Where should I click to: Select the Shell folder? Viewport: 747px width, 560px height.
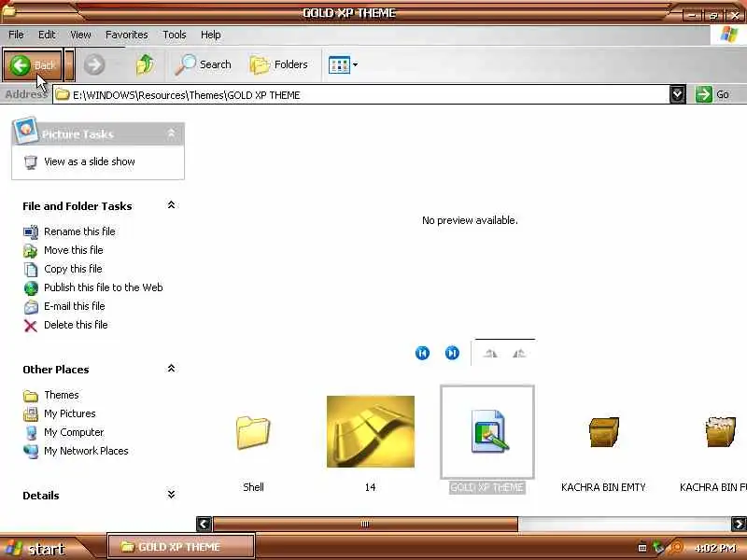coord(253,433)
